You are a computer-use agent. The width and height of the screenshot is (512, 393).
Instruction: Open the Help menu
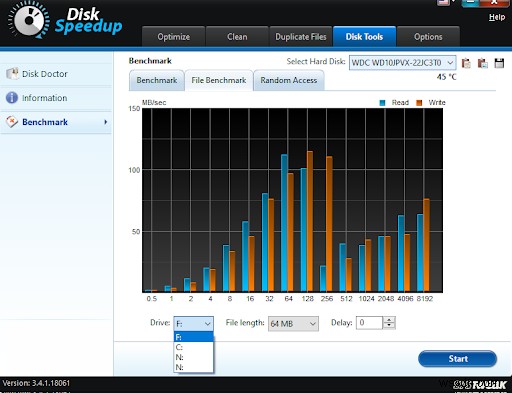click(497, 17)
